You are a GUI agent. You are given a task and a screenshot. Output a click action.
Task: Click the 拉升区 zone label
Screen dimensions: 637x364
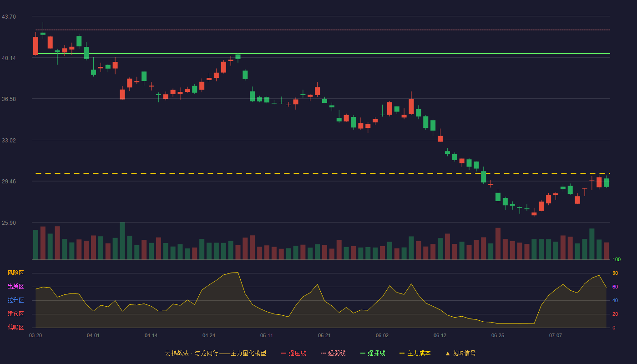[15, 300]
